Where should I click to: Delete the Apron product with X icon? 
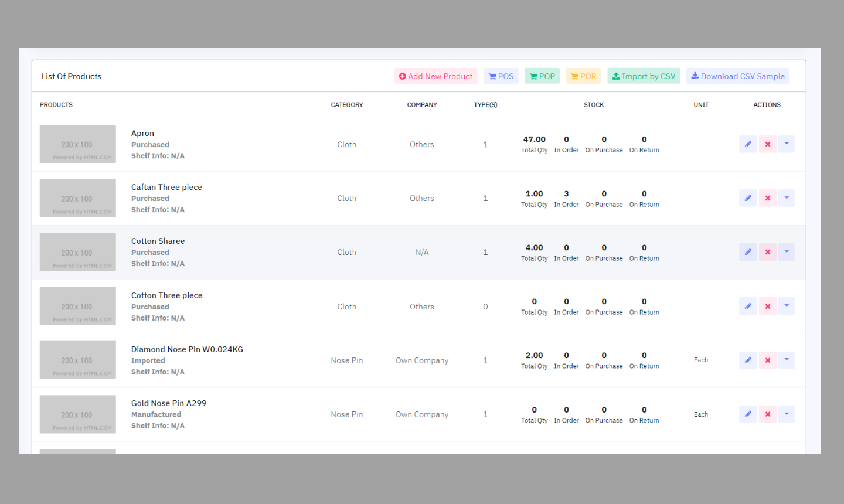coord(767,144)
